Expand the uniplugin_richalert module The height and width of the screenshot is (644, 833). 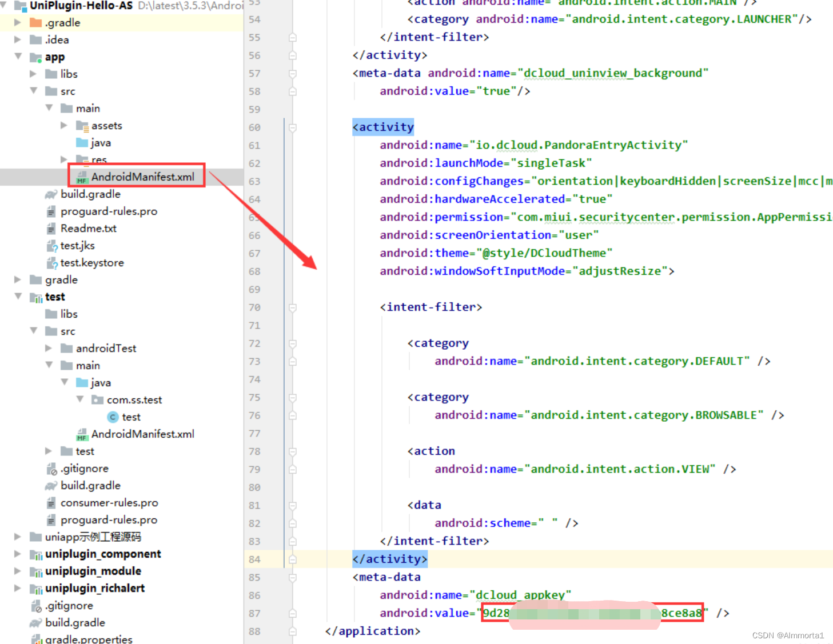pyautogui.click(x=17, y=588)
